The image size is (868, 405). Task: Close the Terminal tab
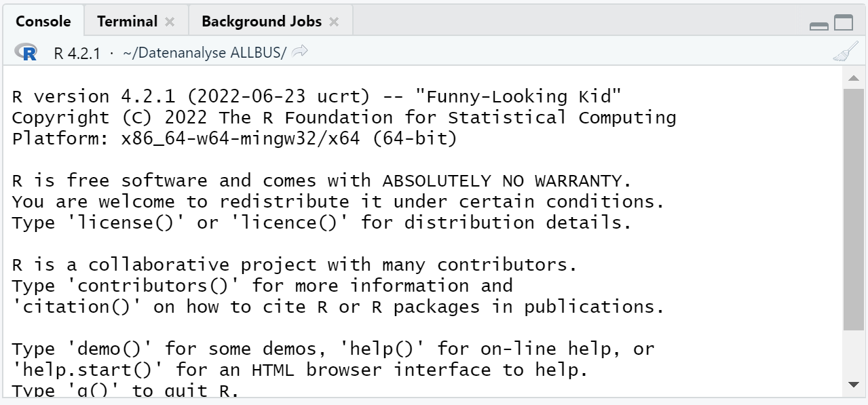point(170,22)
